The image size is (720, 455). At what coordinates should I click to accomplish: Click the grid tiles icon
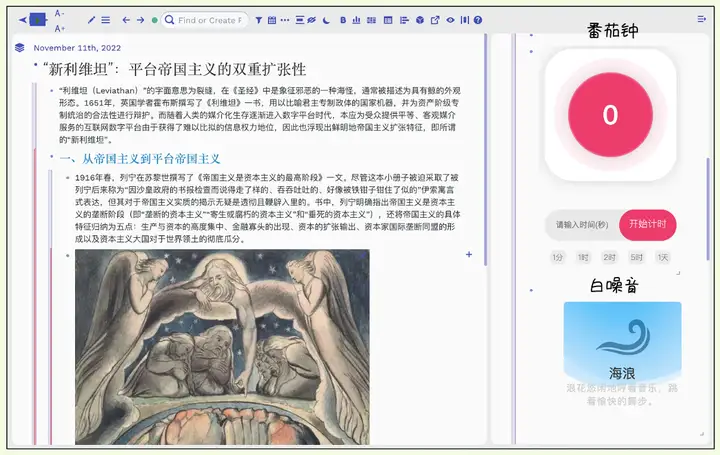click(x=371, y=20)
